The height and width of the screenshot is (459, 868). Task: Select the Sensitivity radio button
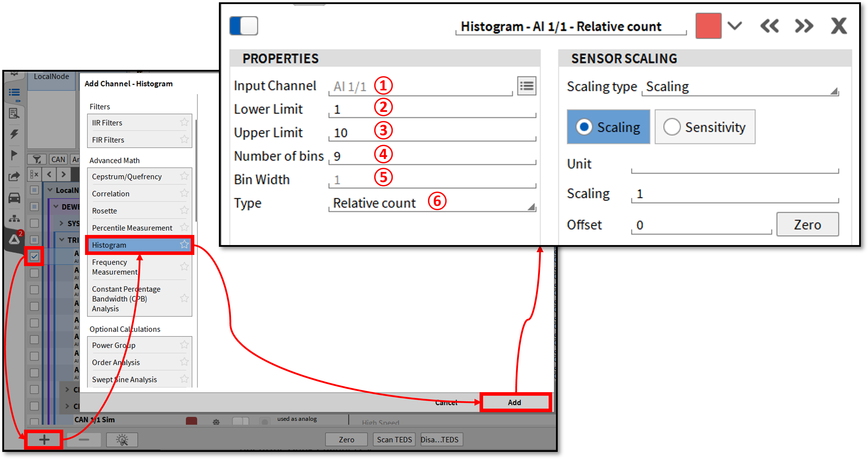tap(672, 127)
